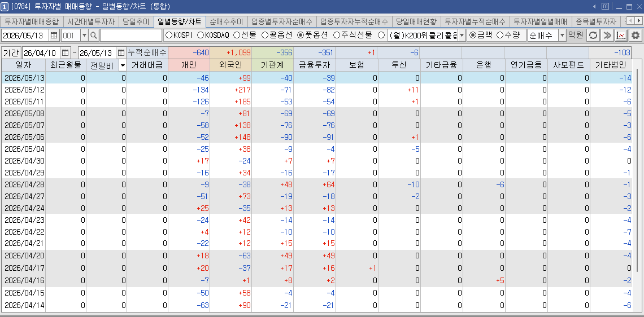Click the left arrow icon in title bar

[x=594, y=7]
